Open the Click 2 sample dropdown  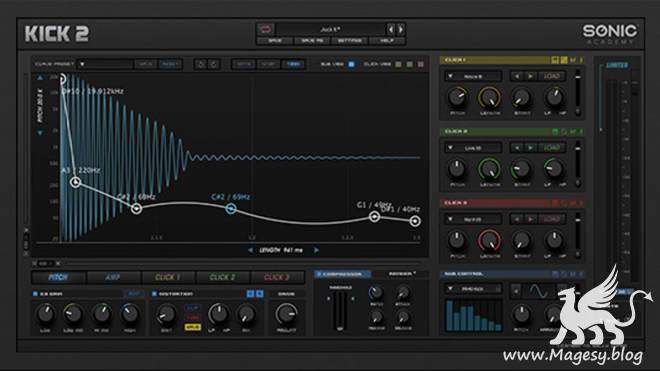pyautogui.click(x=474, y=148)
